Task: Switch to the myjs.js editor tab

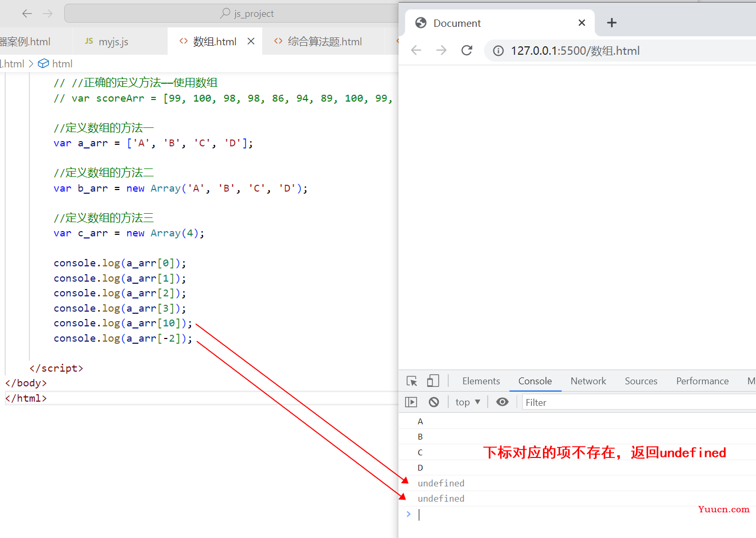Action: [x=114, y=42]
